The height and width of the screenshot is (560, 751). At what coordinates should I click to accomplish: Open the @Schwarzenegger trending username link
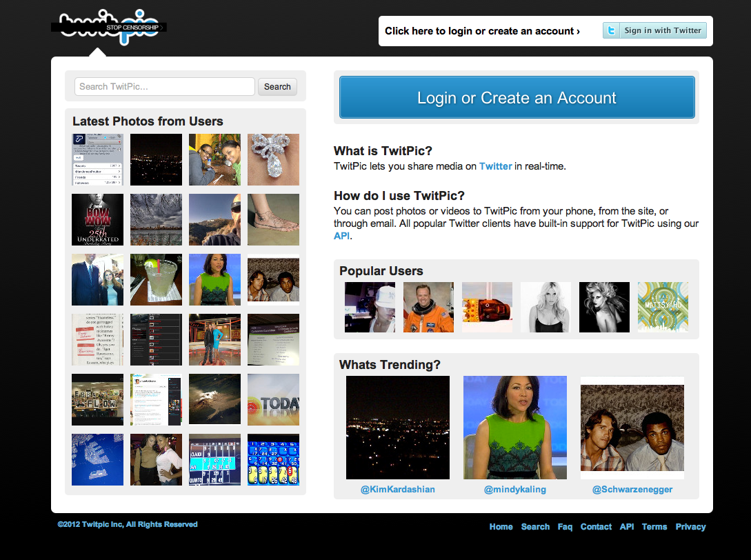[632, 490]
